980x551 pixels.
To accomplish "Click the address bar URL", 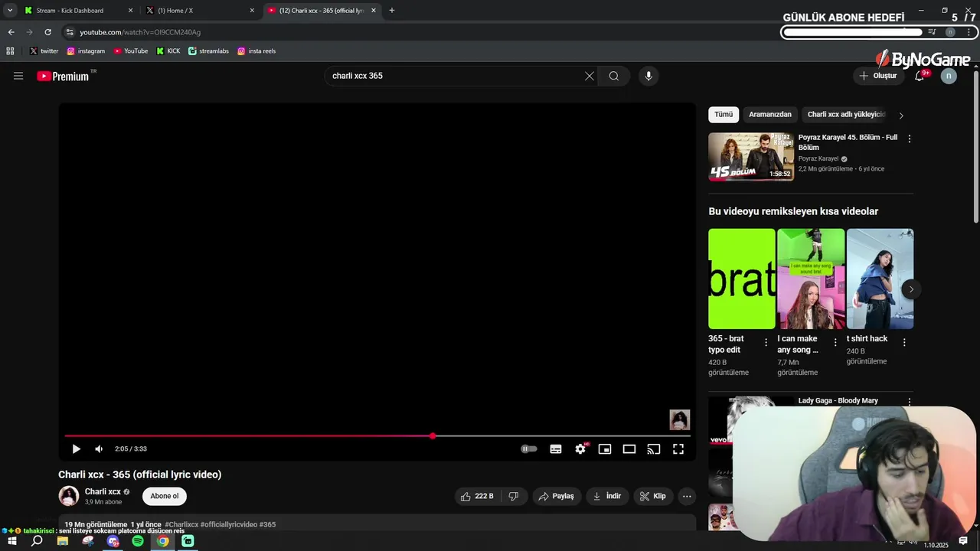I will (140, 32).
